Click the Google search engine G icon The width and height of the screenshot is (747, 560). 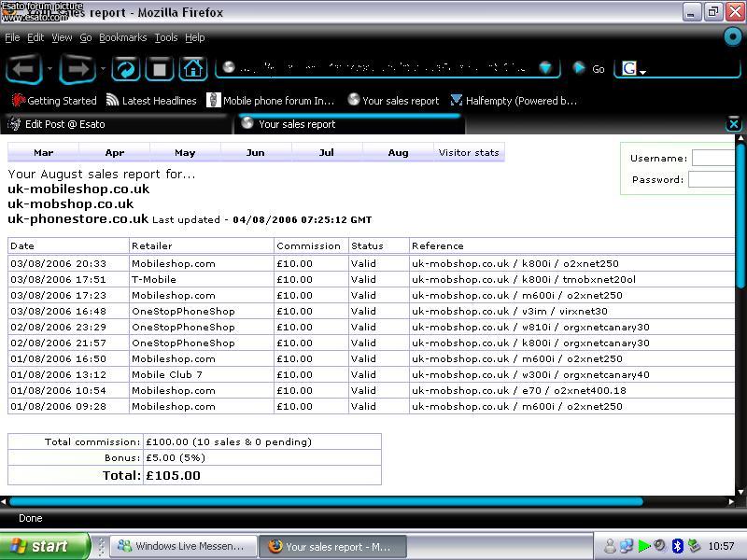click(628, 68)
